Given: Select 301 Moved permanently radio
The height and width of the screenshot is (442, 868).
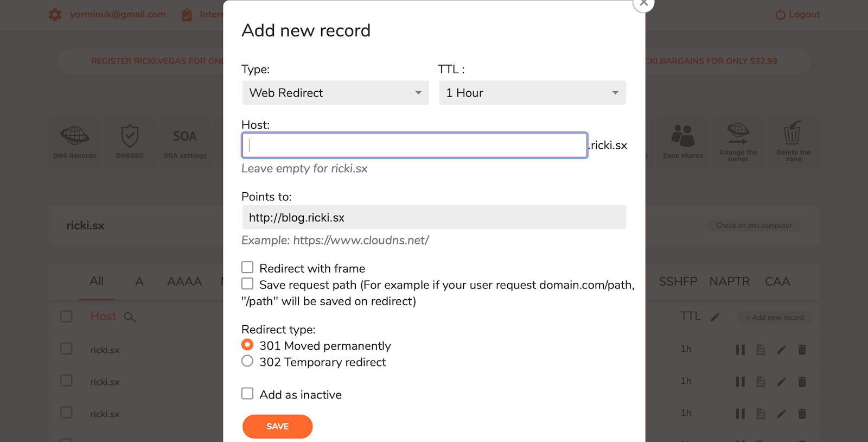Looking at the screenshot, I should (247, 345).
